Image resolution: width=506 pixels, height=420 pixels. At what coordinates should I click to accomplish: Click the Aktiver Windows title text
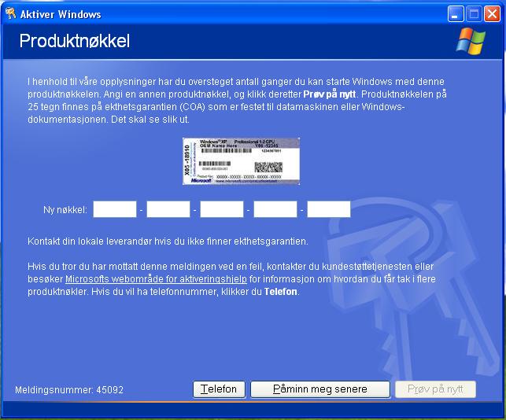(61, 14)
